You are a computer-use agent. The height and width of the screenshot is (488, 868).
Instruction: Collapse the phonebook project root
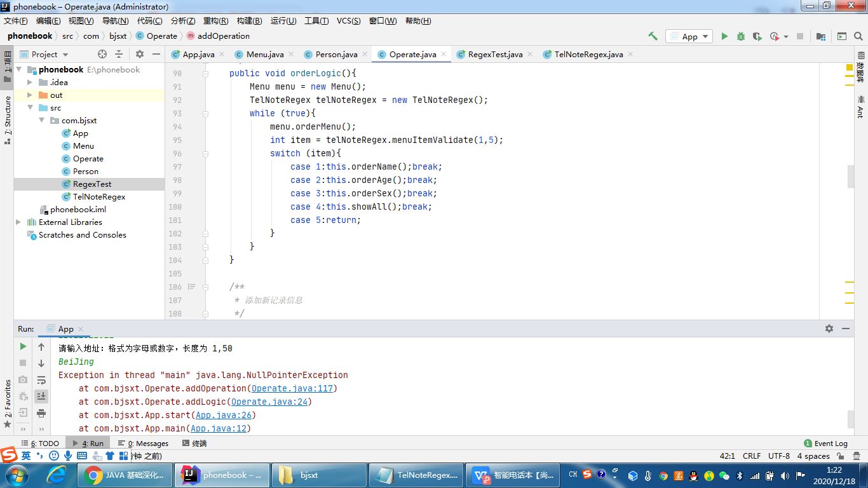click(18, 69)
